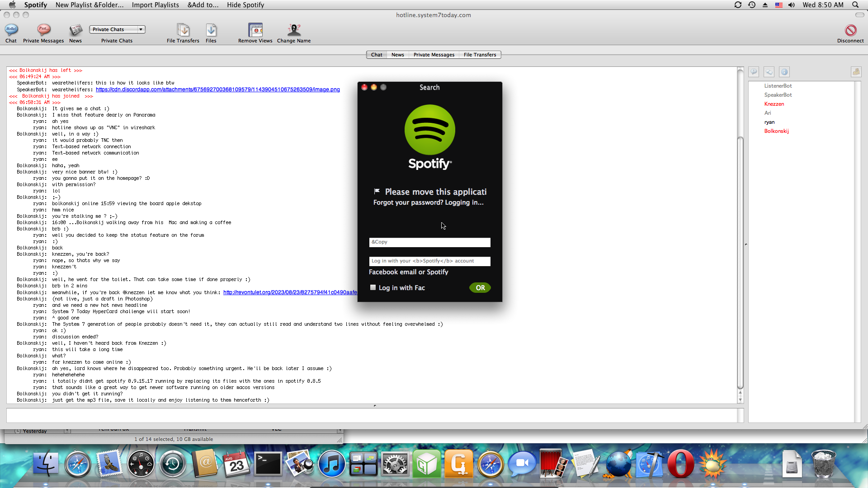Click the &Copy input field in Spotify
The image size is (868, 488).
429,242
